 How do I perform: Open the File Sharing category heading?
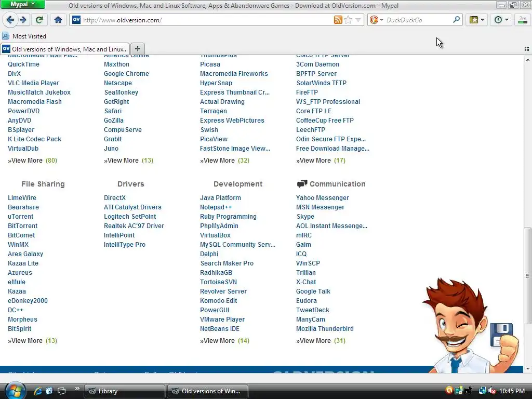(x=43, y=184)
